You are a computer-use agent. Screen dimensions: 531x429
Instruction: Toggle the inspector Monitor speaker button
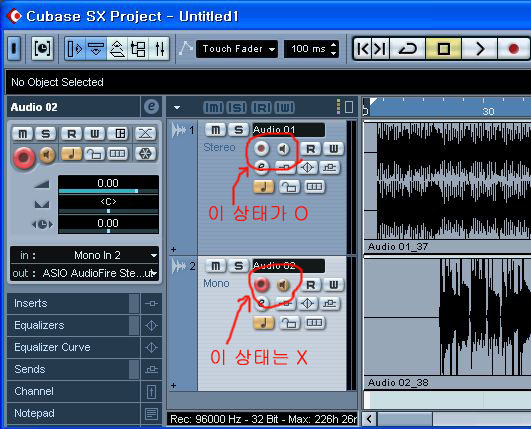47,155
